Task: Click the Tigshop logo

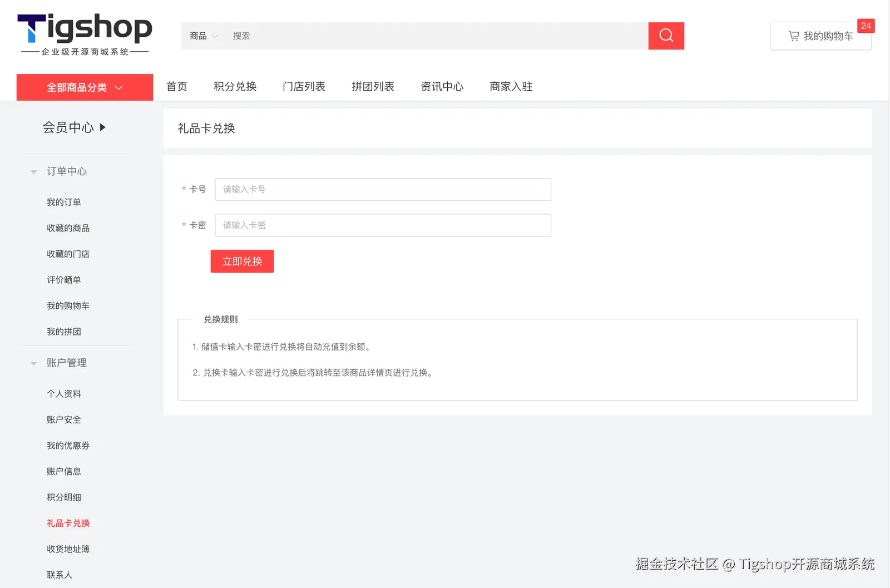Action: click(x=85, y=34)
